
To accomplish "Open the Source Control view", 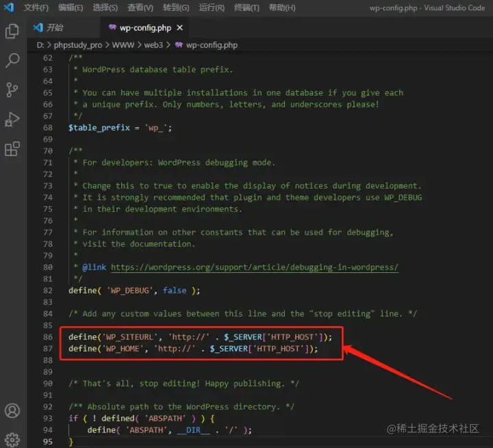I will coord(12,90).
